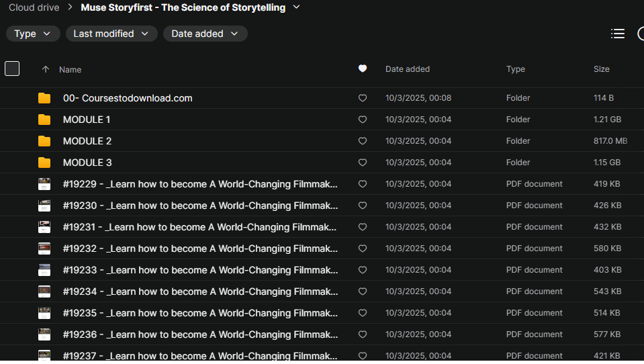Toggle favourite heart for #19230 PDF
The image size is (644, 364).
[363, 206]
